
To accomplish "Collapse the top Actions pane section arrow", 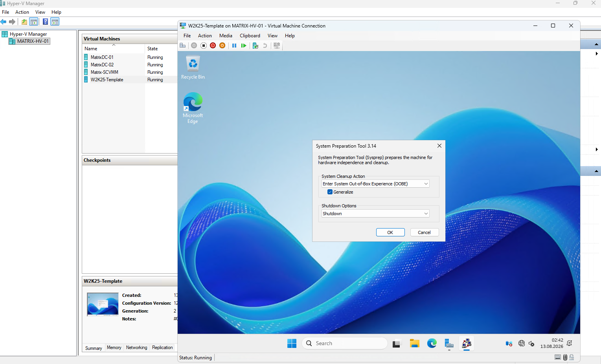I will pos(596,44).
